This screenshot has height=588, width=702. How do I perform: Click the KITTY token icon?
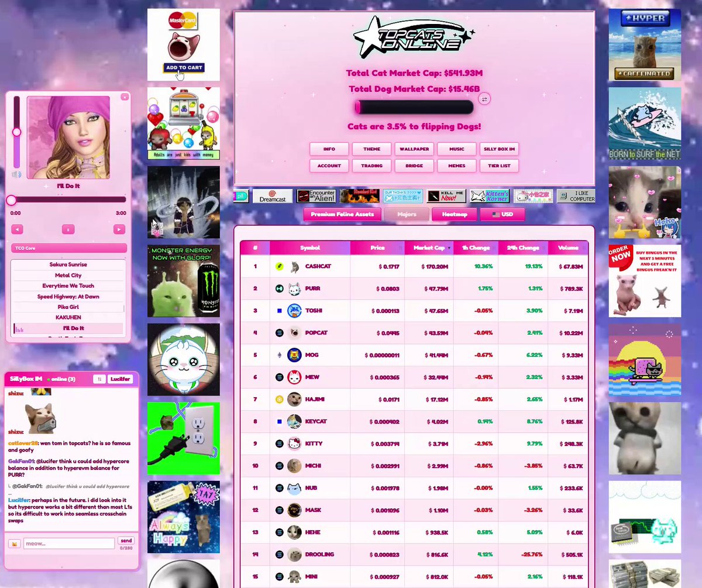click(x=295, y=443)
